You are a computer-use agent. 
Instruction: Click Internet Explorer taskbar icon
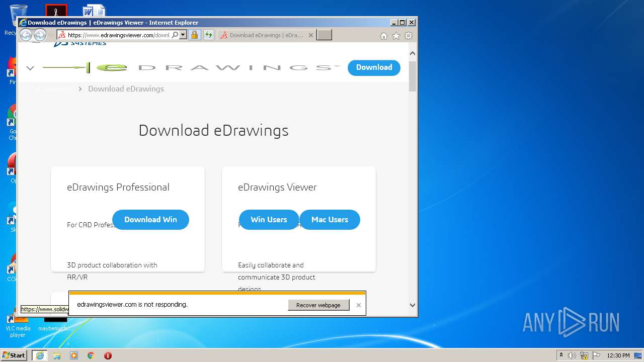pyautogui.click(x=39, y=355)
